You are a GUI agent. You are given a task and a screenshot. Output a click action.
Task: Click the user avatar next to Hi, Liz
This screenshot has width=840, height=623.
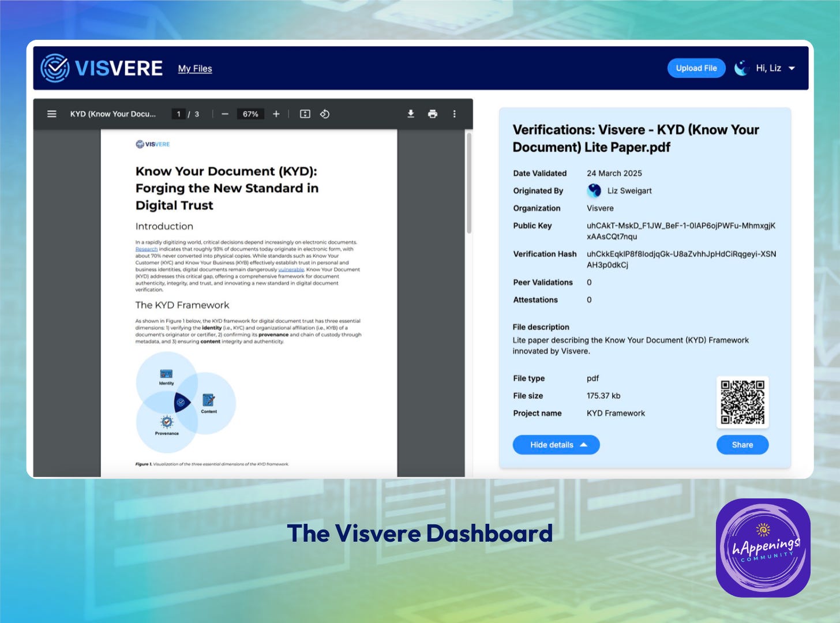click(x=742, y=68)
